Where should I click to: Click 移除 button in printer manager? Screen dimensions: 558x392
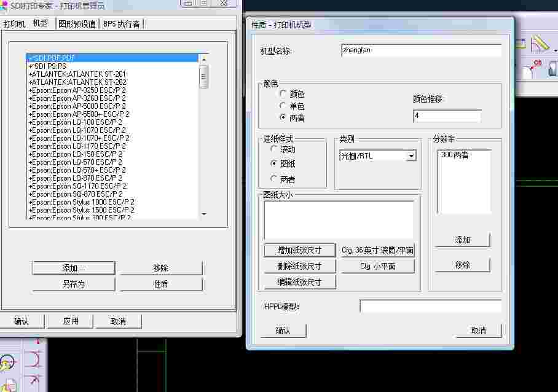(x=160, y=268)
